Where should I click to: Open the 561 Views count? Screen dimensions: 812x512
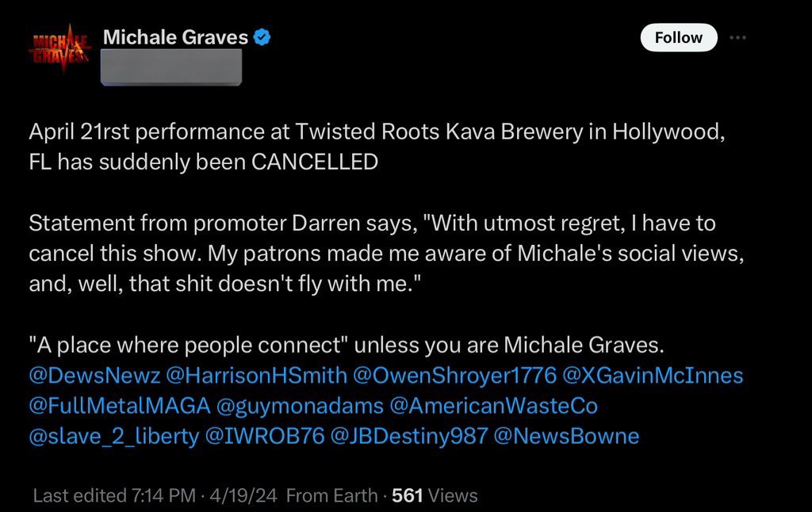[x=435, y=496]
